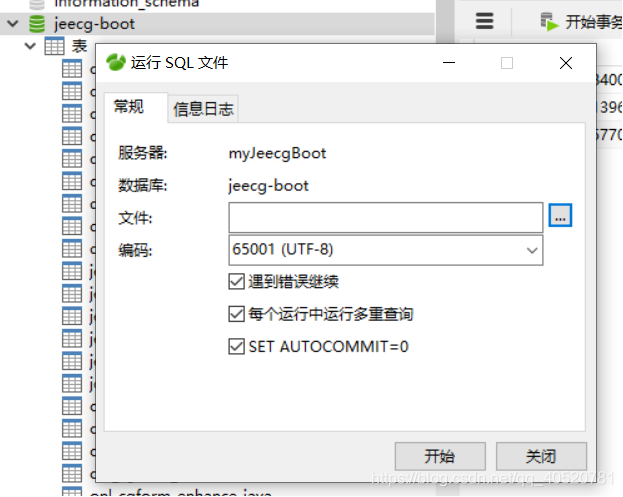This screenshot has height=497, width=623.
Task: Minimize the 运行 SQL 文件 dialog
Action: [449, 63]
